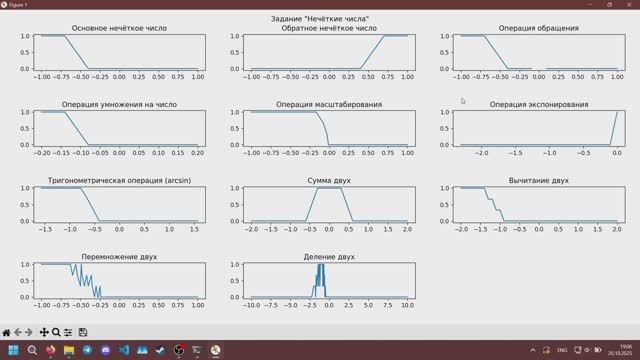Open Telegram from the taskbar
This screenshot has width=640, height=360.
(87, 350)
